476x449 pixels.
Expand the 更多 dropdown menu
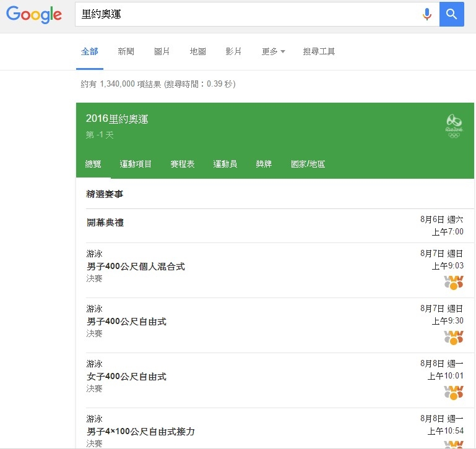273,51
